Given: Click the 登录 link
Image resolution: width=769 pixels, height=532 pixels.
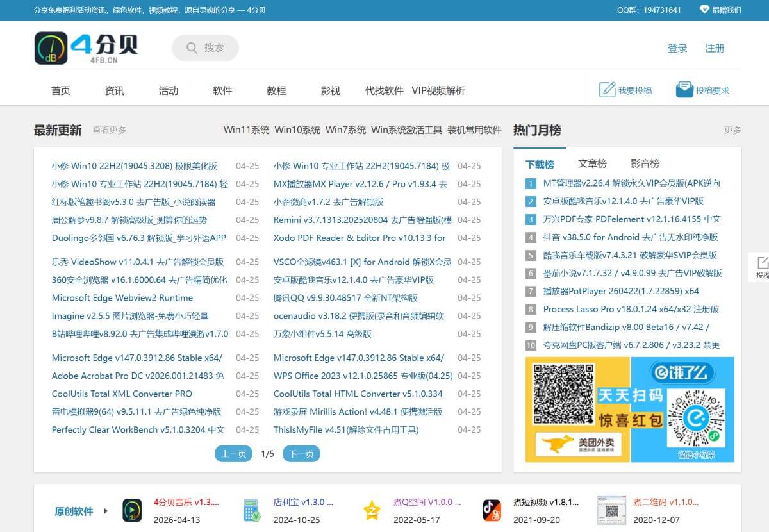Looking at the screenshot, I should (x=677, y=48).
